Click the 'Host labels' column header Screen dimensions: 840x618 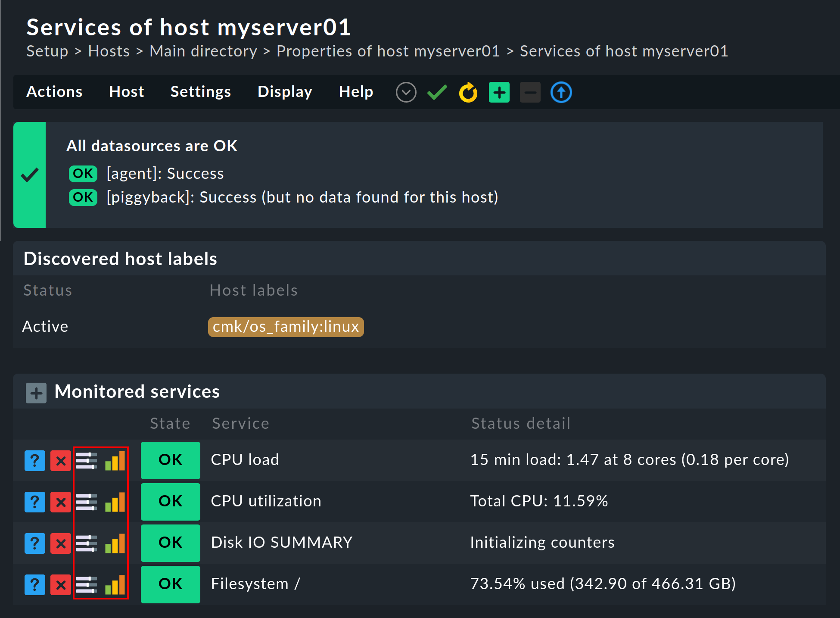(254, 290)
